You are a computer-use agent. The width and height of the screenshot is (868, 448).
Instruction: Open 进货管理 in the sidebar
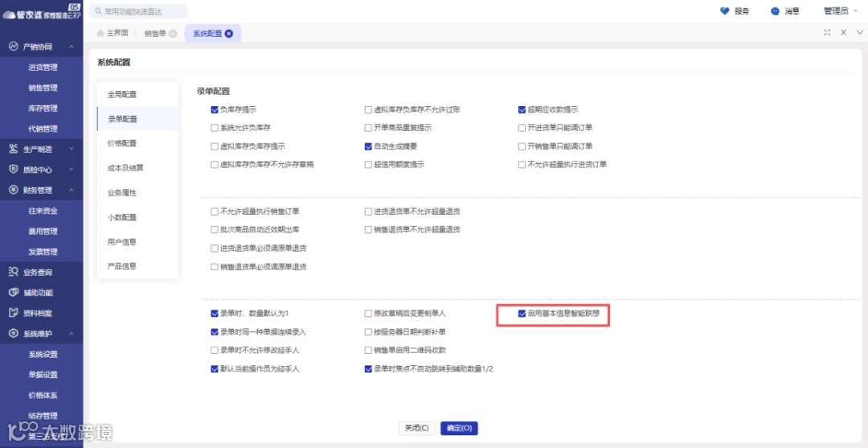point(42,68)
